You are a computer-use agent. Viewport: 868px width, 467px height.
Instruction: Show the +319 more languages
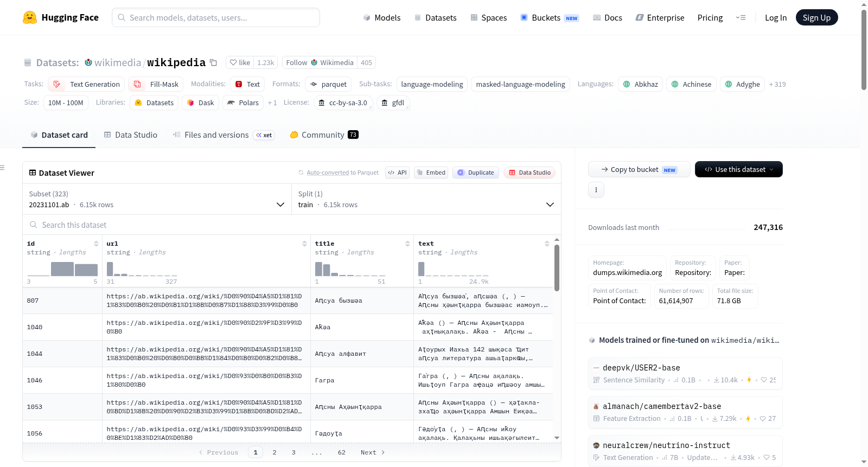pyautogui.click(x=777, y=84)
